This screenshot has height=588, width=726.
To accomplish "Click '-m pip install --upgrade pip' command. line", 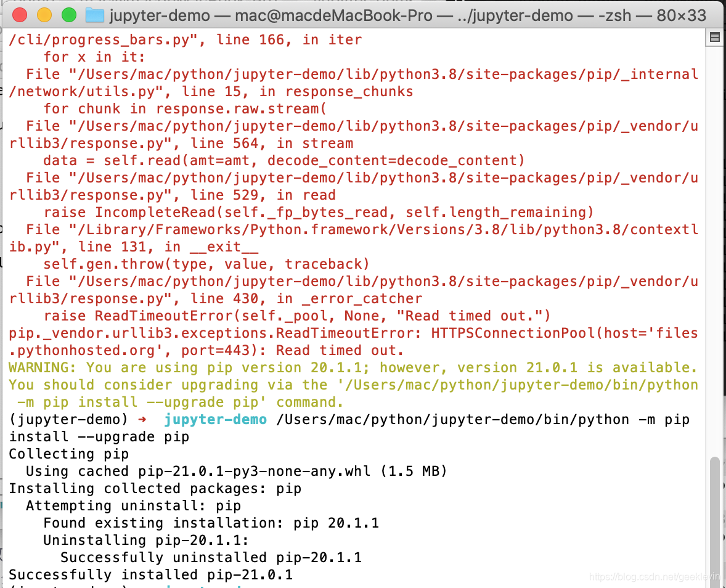I will pos(181,402).
